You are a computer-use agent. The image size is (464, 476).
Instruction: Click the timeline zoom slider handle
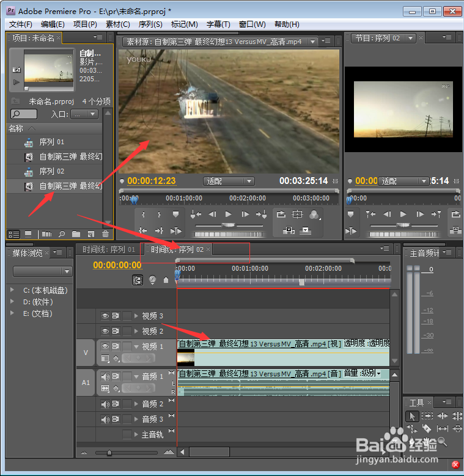pyautogui.click(x=109, y=453)
